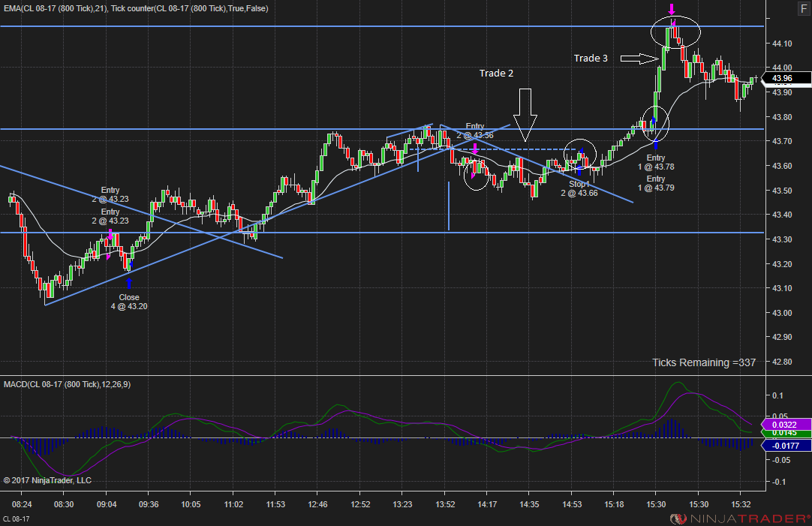Click the F button in chart corner
812x526 pixels.
tap(804, 9)
